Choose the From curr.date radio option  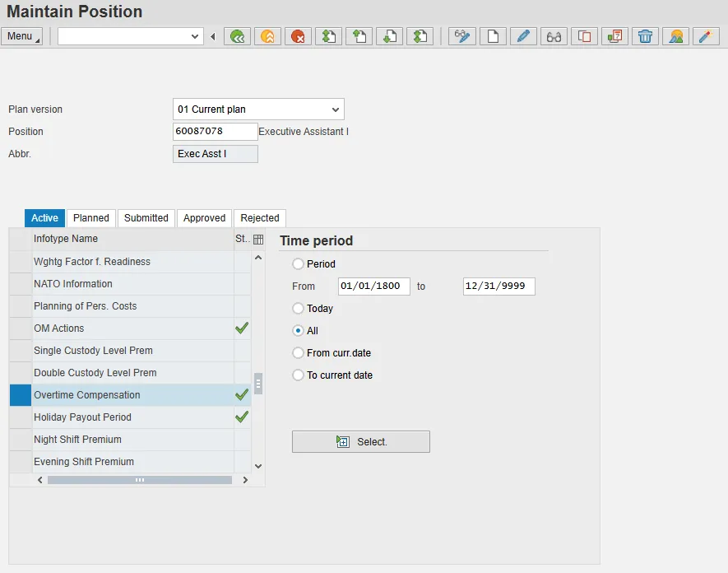[299, 353]
